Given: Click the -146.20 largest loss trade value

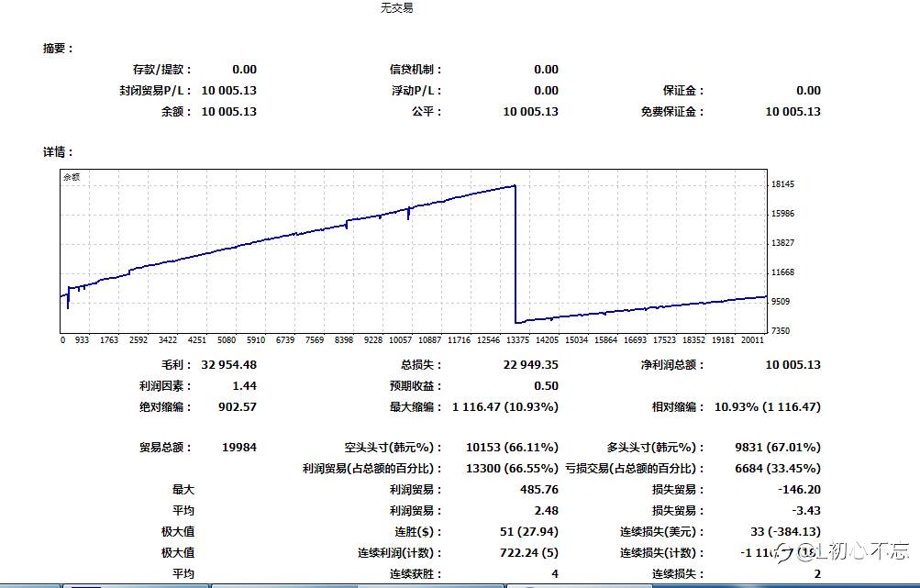Looking at the screenshot, I should tap(799, 490).
